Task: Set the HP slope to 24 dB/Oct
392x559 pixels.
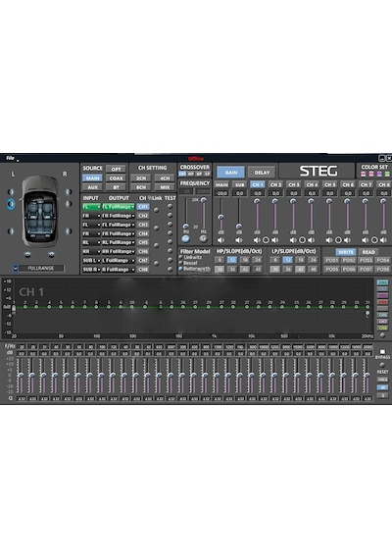Action: click(258, 260)
